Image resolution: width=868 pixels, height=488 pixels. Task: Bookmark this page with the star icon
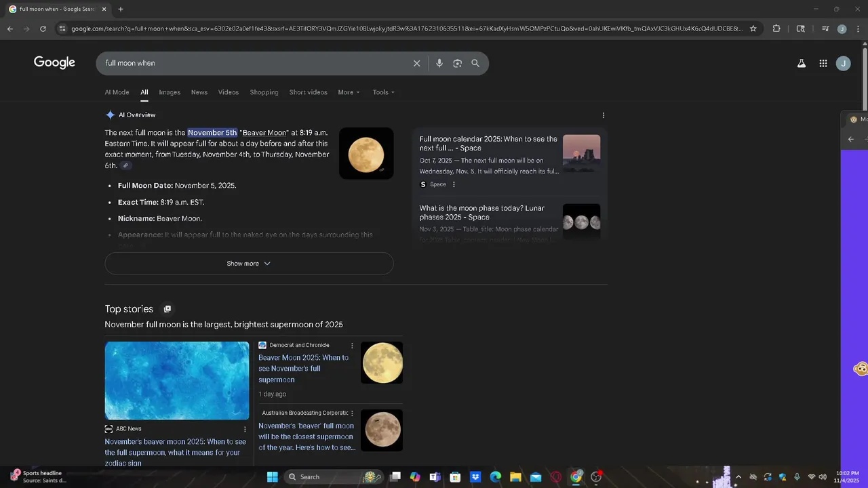753,28
